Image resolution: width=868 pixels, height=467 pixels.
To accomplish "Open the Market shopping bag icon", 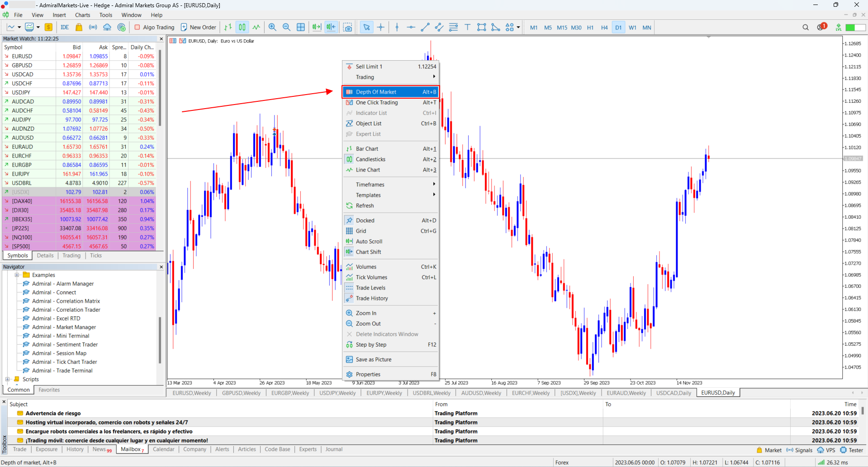I will click(79, 27).
